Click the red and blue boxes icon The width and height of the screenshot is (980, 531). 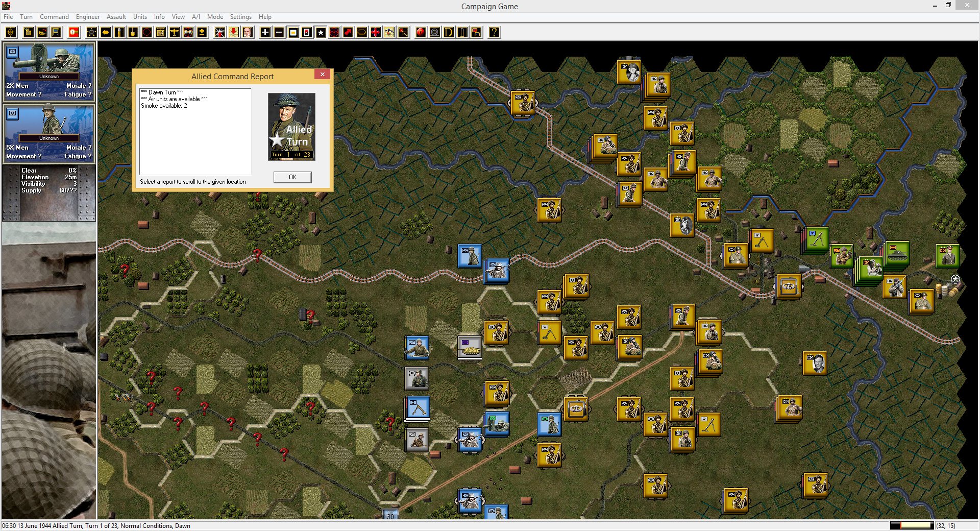(476, 32)
